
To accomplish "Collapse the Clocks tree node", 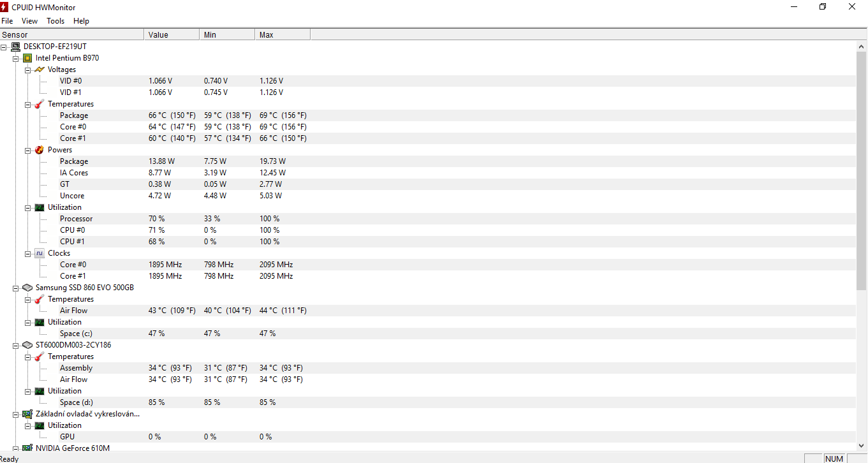I will click(x=28, y=253).
